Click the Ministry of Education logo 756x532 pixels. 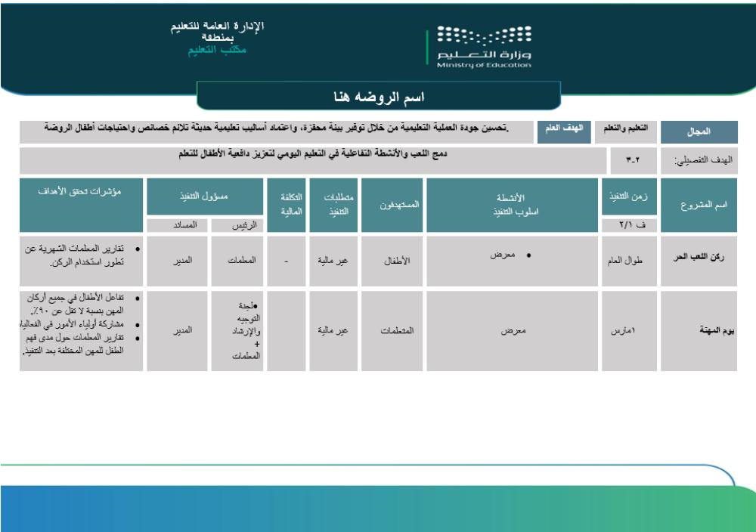pos(484,47)
